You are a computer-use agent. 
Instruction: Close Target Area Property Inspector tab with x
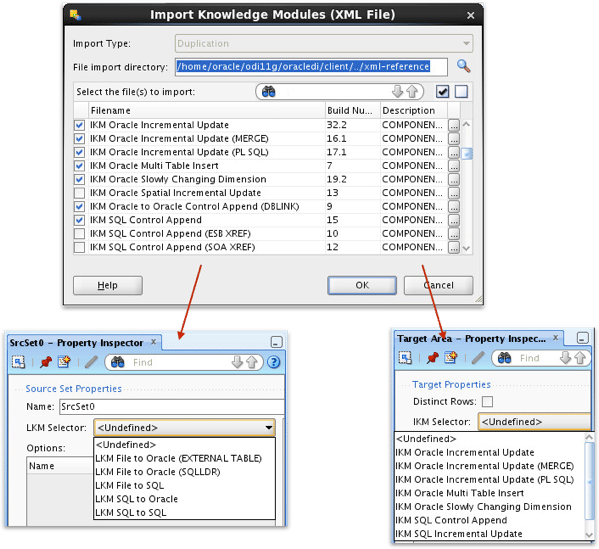pos(555,338)
